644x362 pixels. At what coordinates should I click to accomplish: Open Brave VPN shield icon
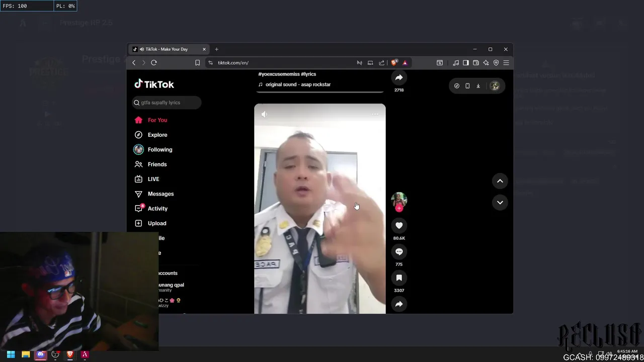[x=496, y=63]
